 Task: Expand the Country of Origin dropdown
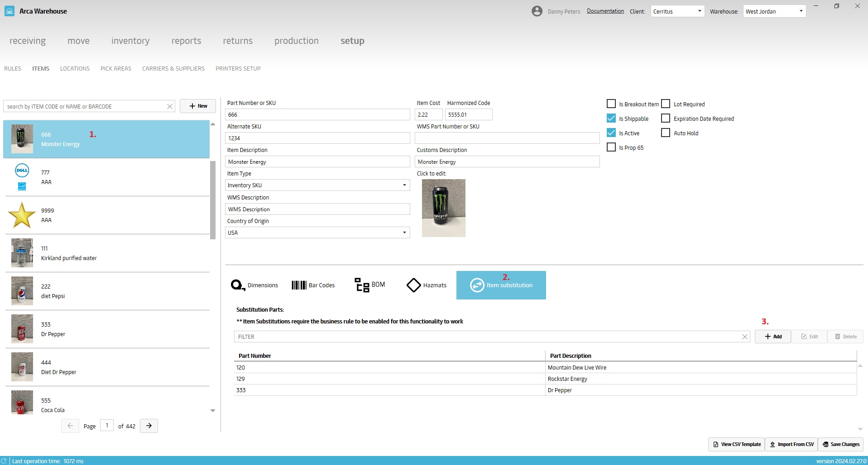(x=317, y=233)
